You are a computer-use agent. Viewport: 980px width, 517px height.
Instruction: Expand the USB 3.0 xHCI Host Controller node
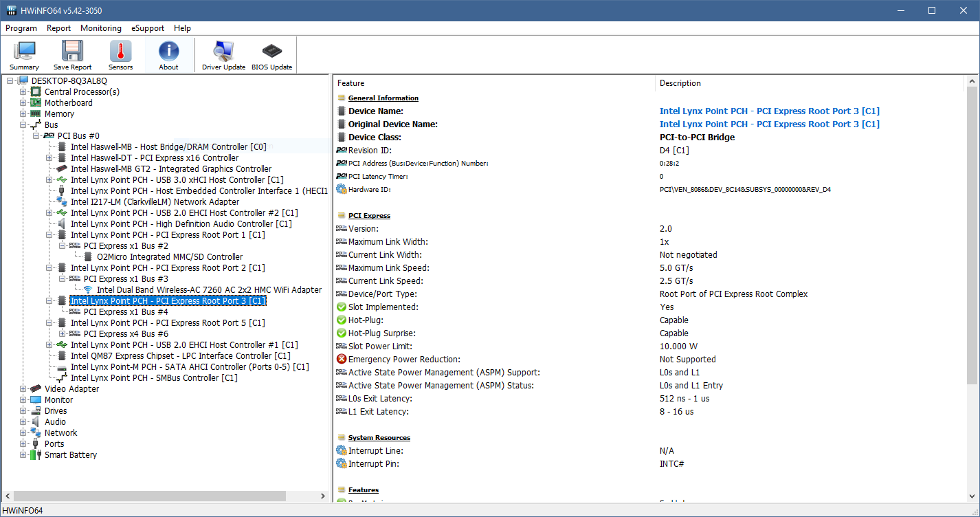click(49, 180)
